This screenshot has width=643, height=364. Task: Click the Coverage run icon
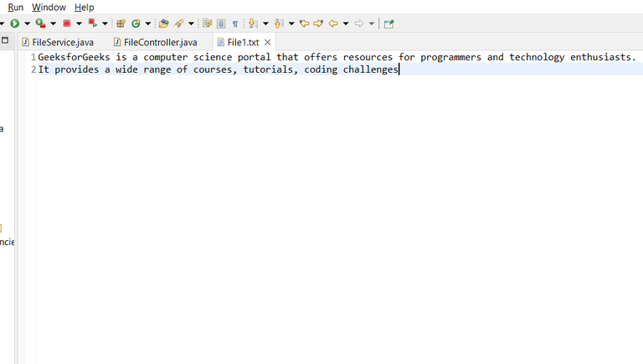(x=40, y=23)
